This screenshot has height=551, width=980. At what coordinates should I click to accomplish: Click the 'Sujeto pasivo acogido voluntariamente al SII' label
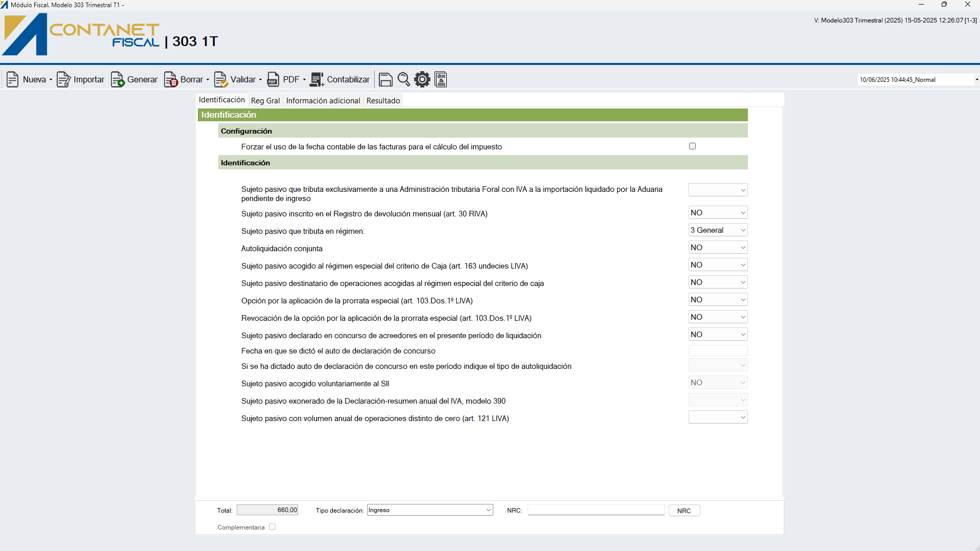(315, 384)
